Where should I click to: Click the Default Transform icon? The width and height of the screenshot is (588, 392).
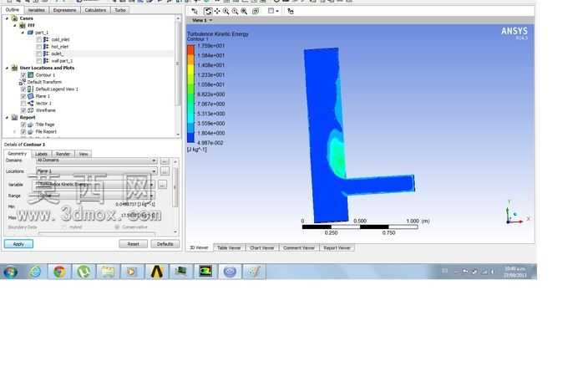pos(23,82)
